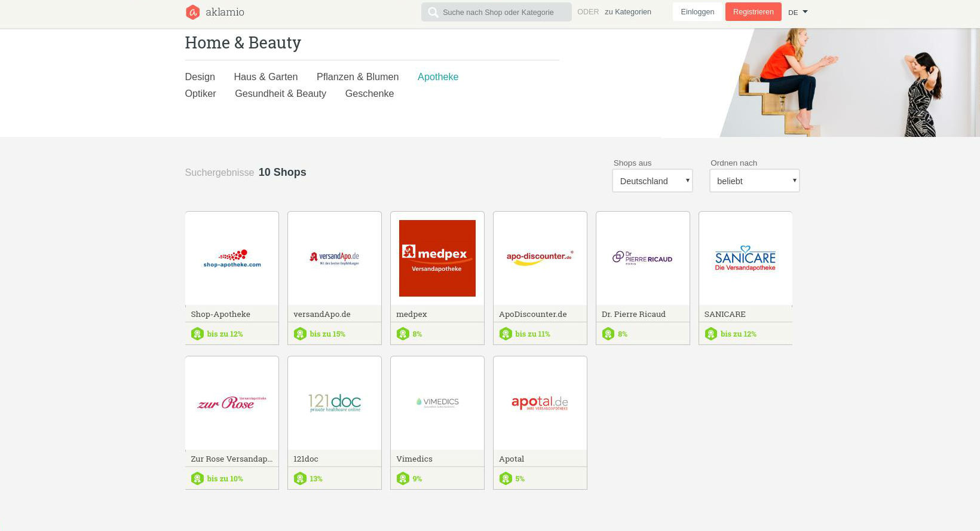
Task: Open the Zur Rose logo thumbnail
Action: click(x=232, y=403)
